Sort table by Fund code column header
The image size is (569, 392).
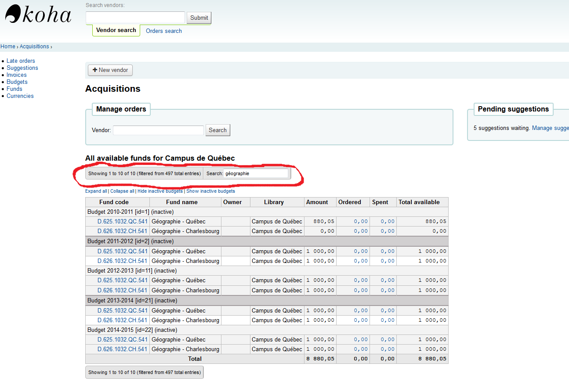point(114,202)
